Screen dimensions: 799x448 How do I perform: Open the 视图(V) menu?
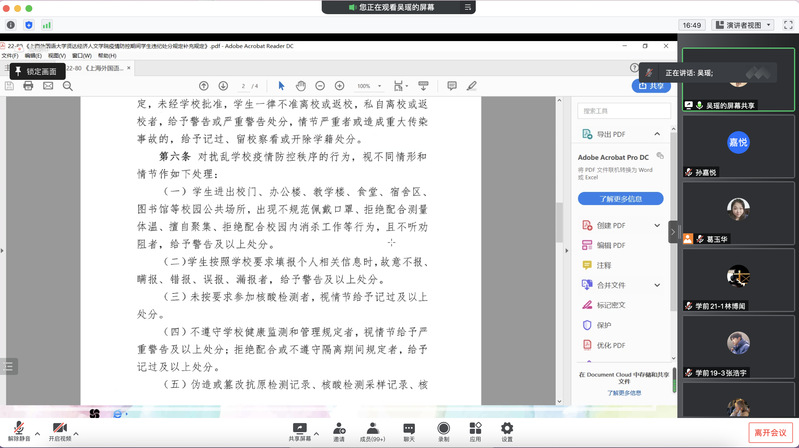(57, 56)
